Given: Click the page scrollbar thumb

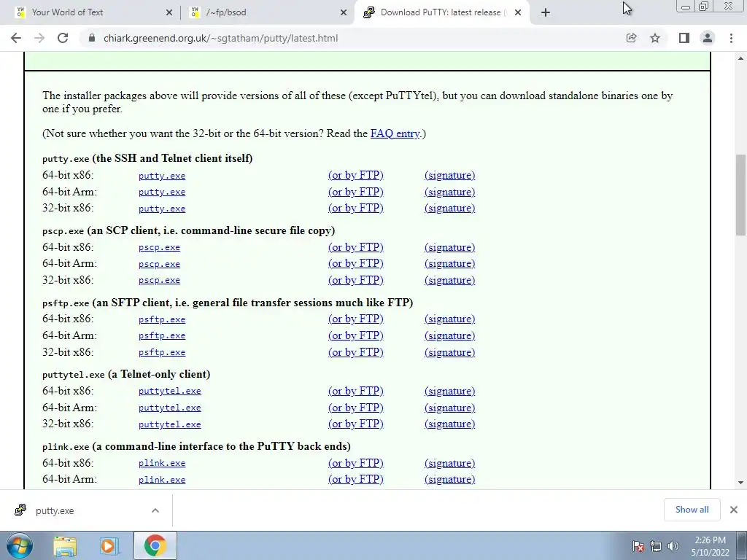Looking at the screenshot, I should click(740, 194).
